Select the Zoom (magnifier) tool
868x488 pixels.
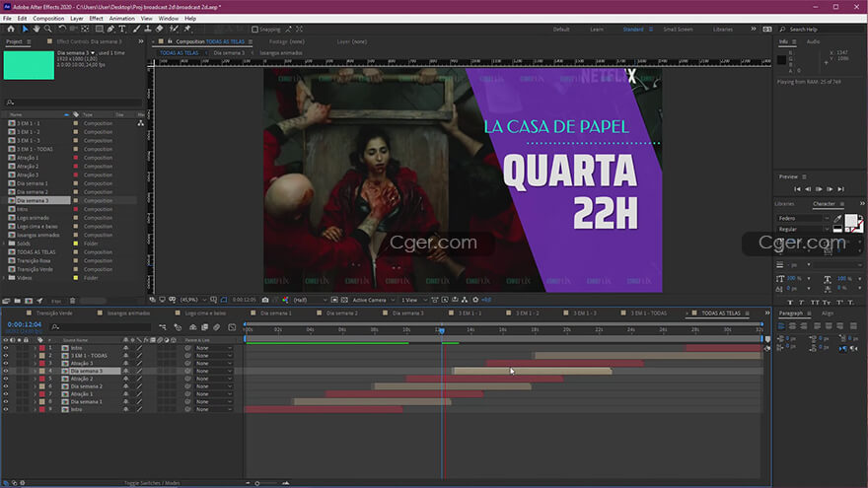(48, 29)
